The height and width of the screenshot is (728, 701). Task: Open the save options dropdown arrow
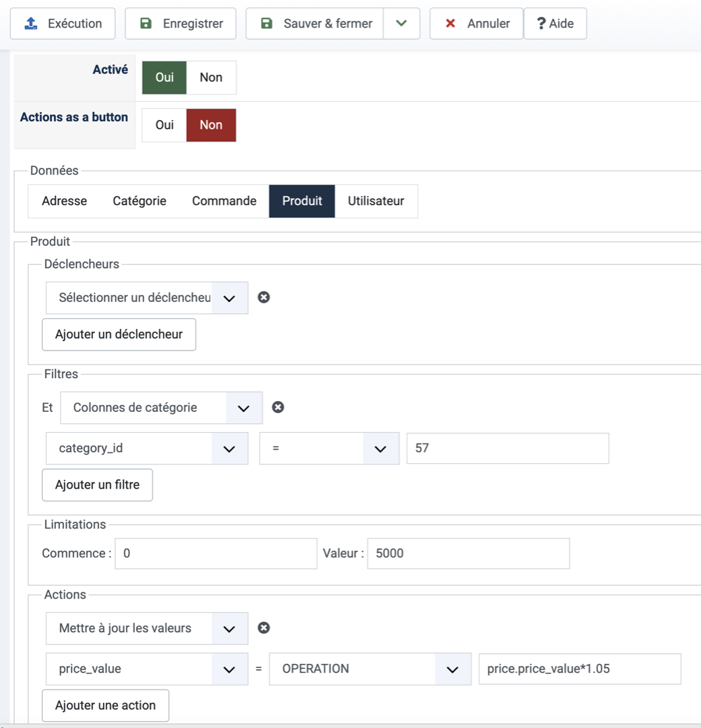click(402, 24)
